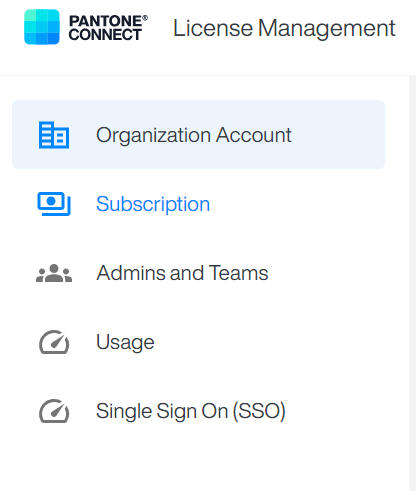
Task: Click the word CONNECT in the logo
Action: [105, 35]
